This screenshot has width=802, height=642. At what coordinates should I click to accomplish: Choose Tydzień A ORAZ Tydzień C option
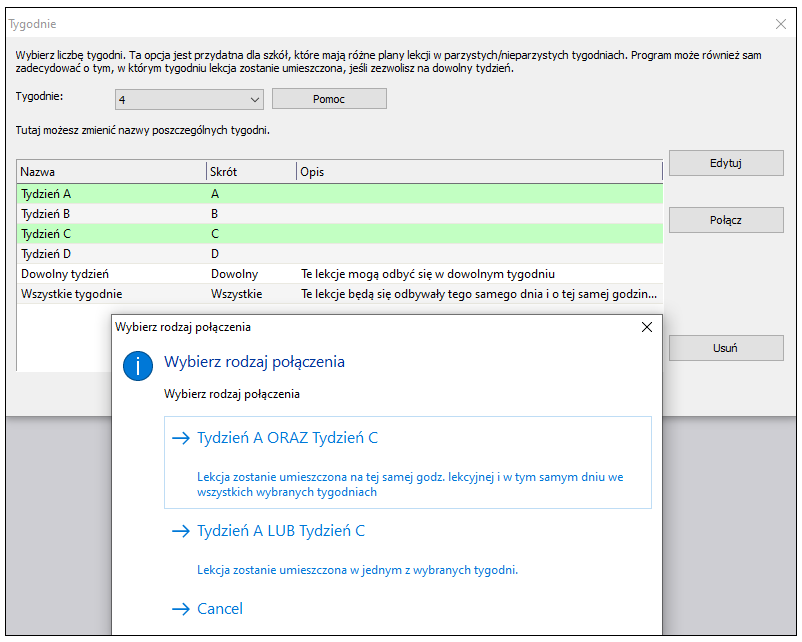click(408, 462)
